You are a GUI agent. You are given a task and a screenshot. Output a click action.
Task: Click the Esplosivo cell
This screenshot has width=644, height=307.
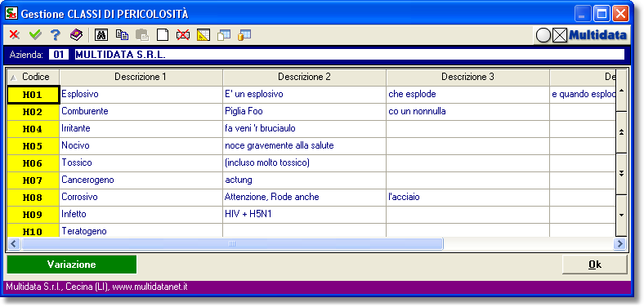tap(141, 95)
